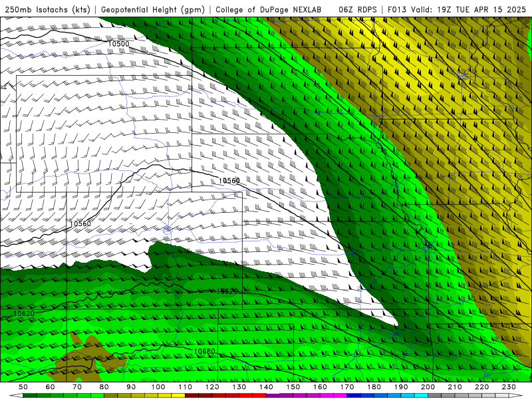The width and height of the screenshot is (532, 399).
Task: Pick the cyan swatch left of 200
Action: point(422,396)
